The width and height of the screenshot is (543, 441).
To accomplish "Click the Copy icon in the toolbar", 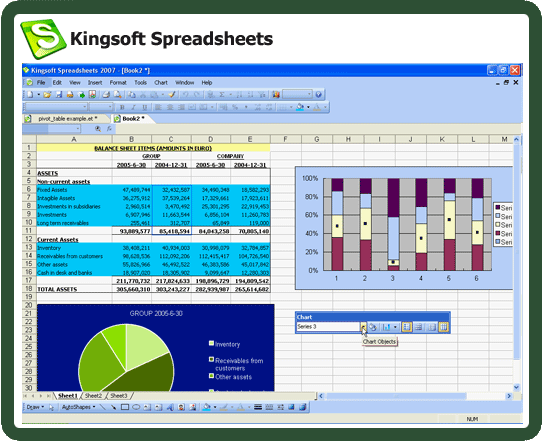I will click(x=132, y=94).
